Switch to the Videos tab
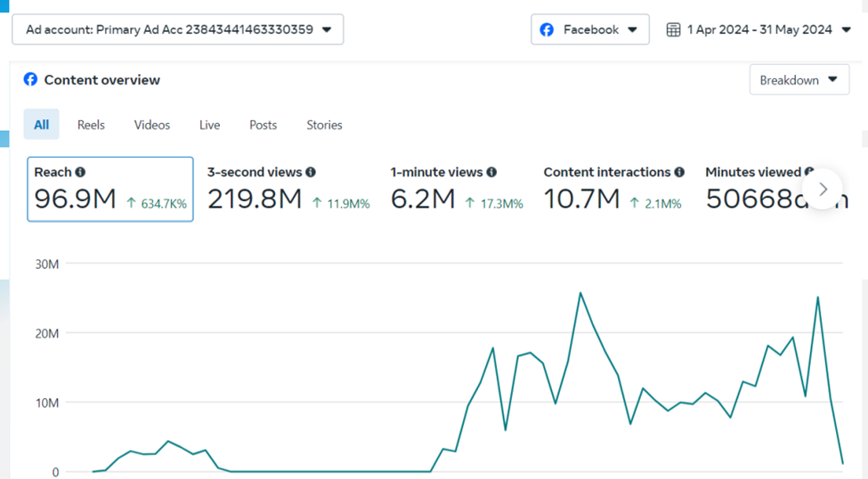The height and width of the screenshot is (479, 868). 152,125
